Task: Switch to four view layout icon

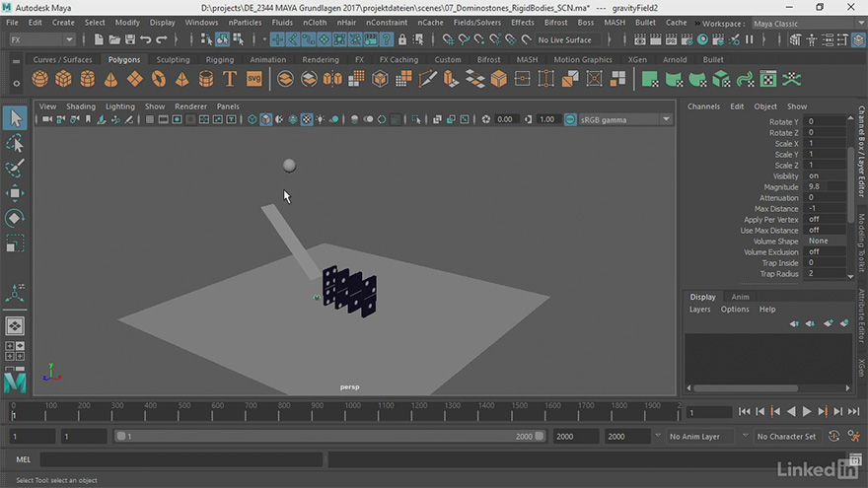Action: (x=15, y=351)
